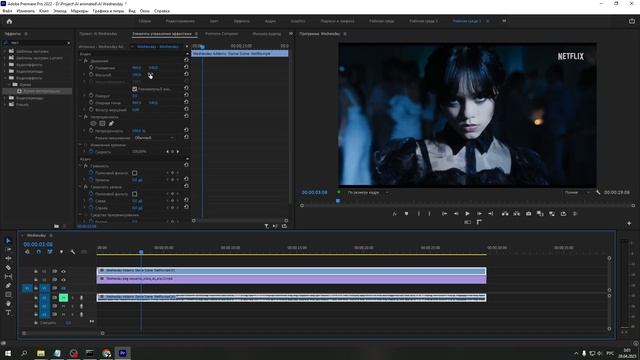Select the rectangle mask tool under Opacity
The width and height of the screenshot is (640, 360).
click(102, 123)
